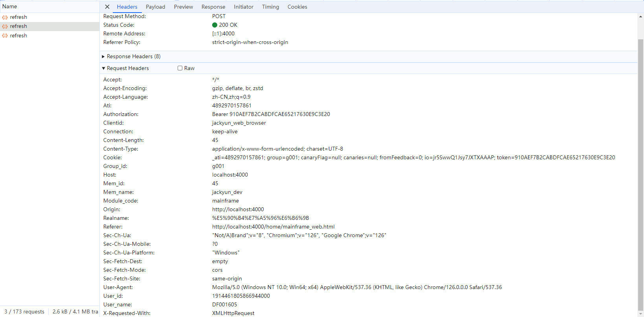644x317 pixels.
Task: Close the request details pane
Action: tap(107, 7)
